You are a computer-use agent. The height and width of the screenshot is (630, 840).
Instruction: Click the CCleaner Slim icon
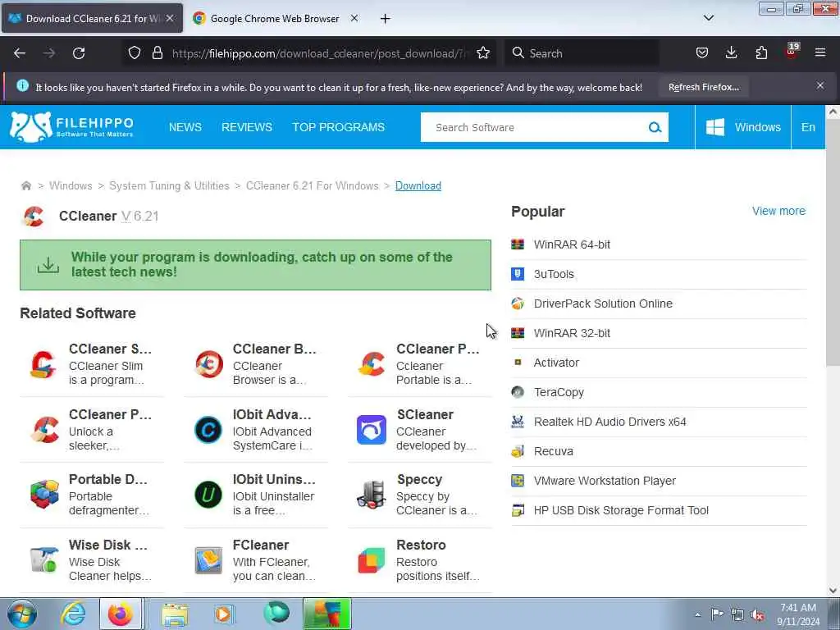click(x=43, y=364)
